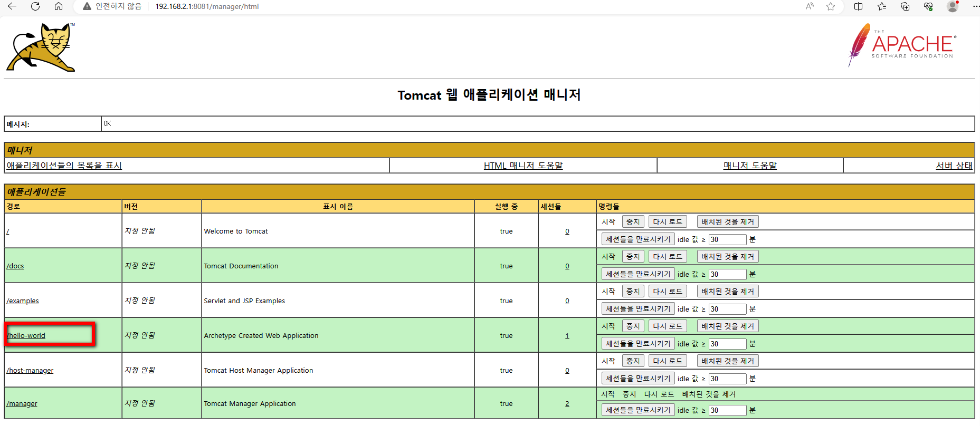Open the 매니저 도움말 link

pos(750,166)
